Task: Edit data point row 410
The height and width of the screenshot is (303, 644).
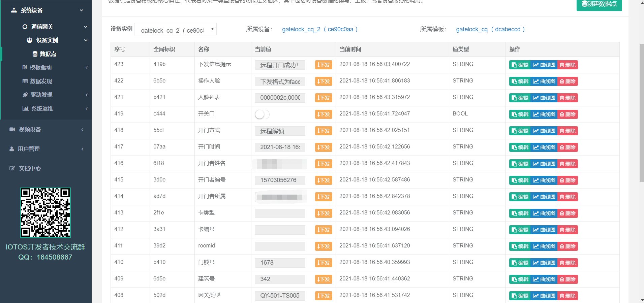Action: click(520, 263)
